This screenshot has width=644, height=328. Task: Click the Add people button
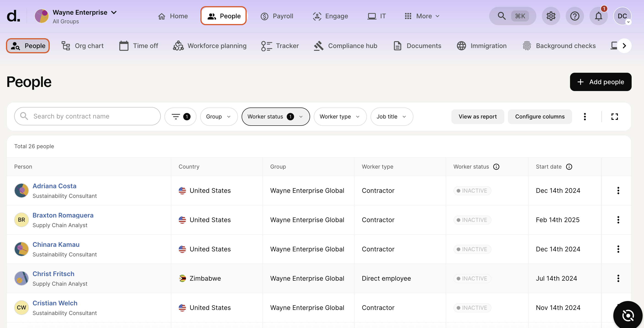coord(600,82)
